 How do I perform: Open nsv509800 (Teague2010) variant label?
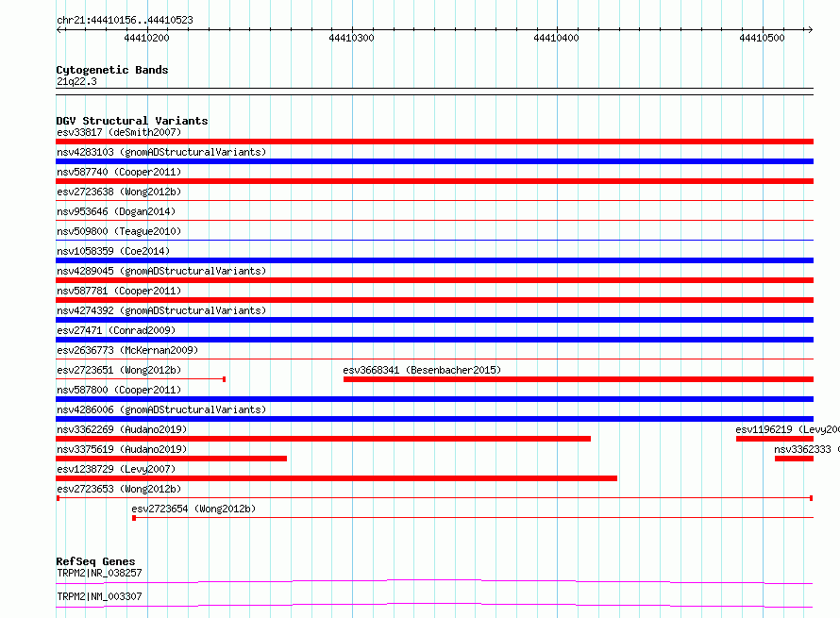pos(119,231)
